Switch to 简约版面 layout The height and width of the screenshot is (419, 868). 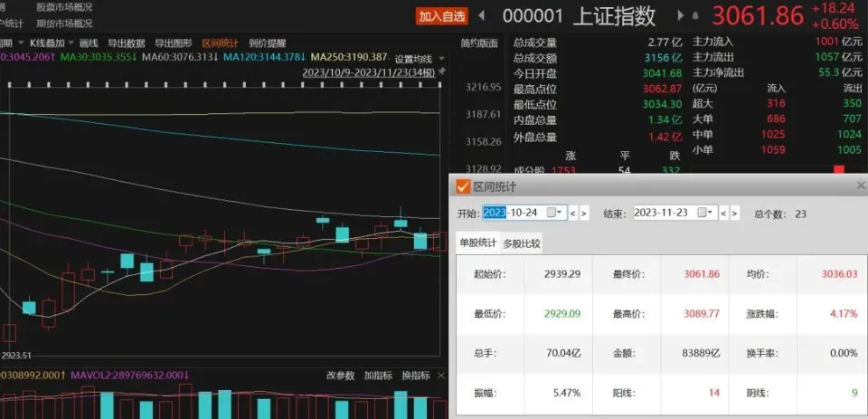(478, 43)
